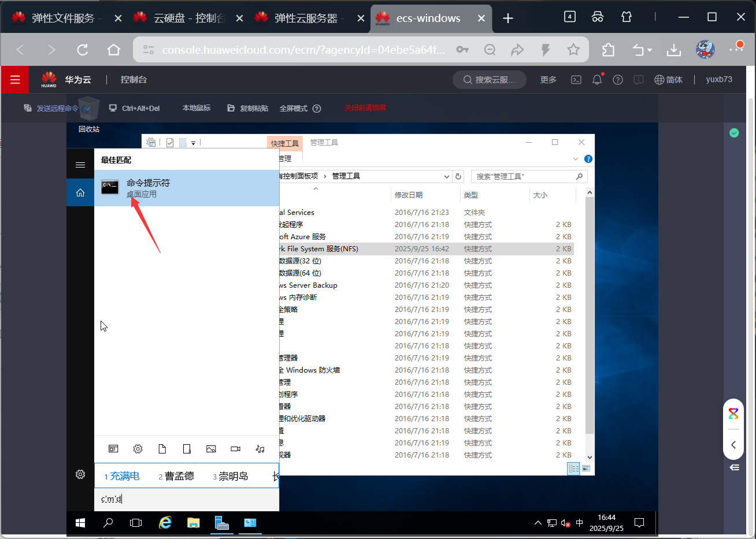Expand the ribbon chevron in 管理工具 window
756x539 pixels.
click(x=576, y=159)
